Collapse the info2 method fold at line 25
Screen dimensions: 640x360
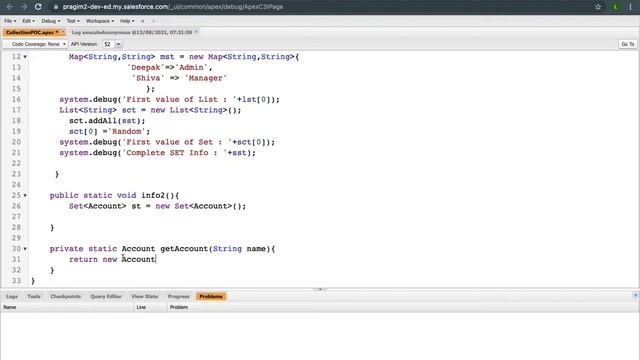pos(25,196)
